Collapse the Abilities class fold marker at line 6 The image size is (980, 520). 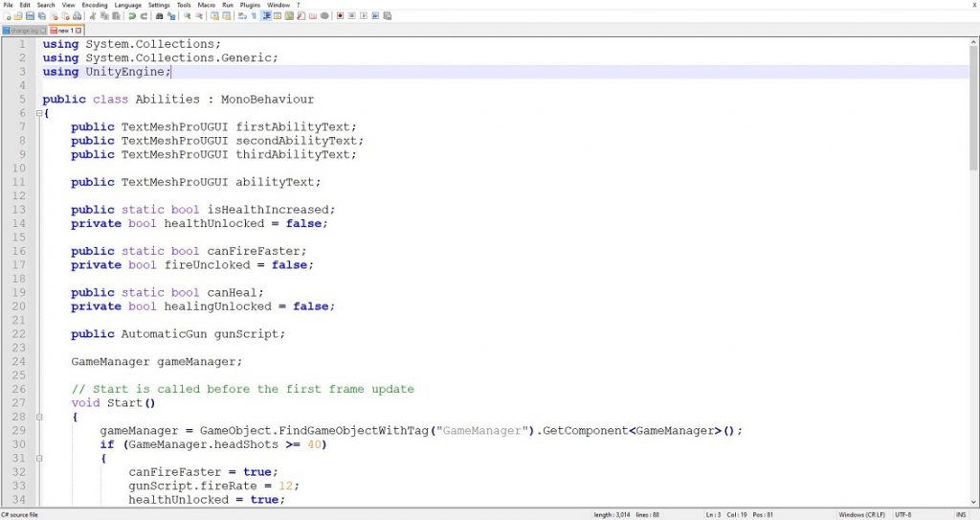(38, 113)
